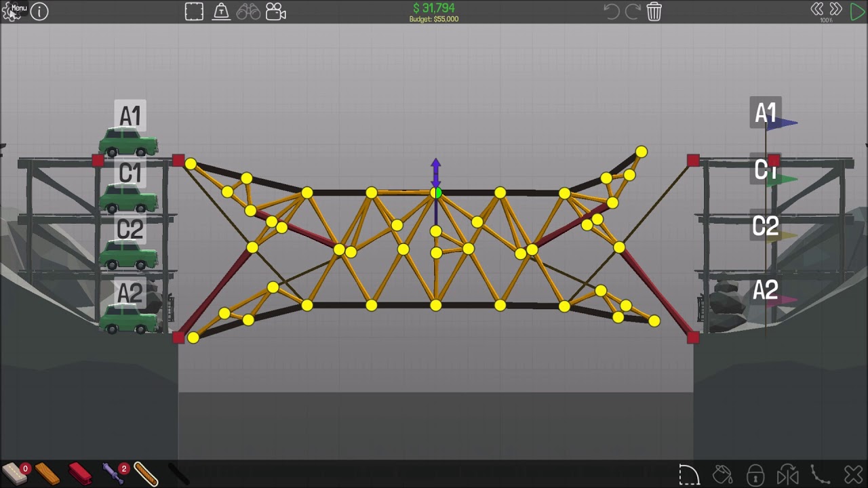Click the red anchor beside C1 flag

point(774,161)
